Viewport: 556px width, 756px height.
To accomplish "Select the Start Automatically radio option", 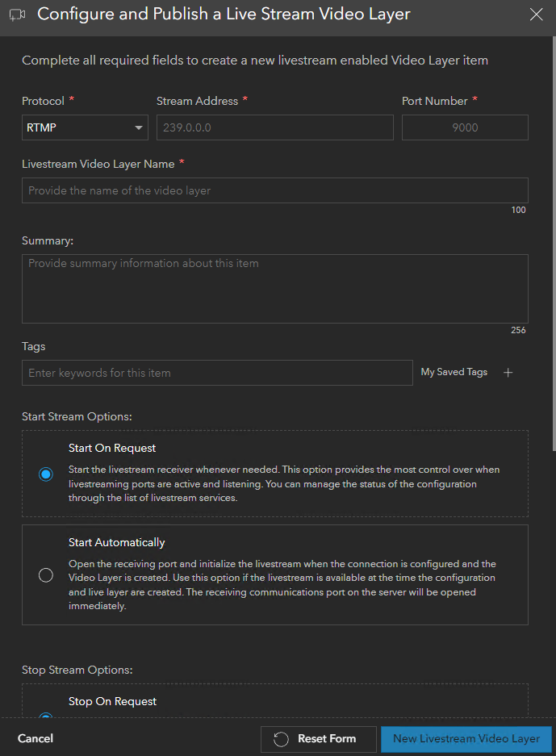I will 46,575.
